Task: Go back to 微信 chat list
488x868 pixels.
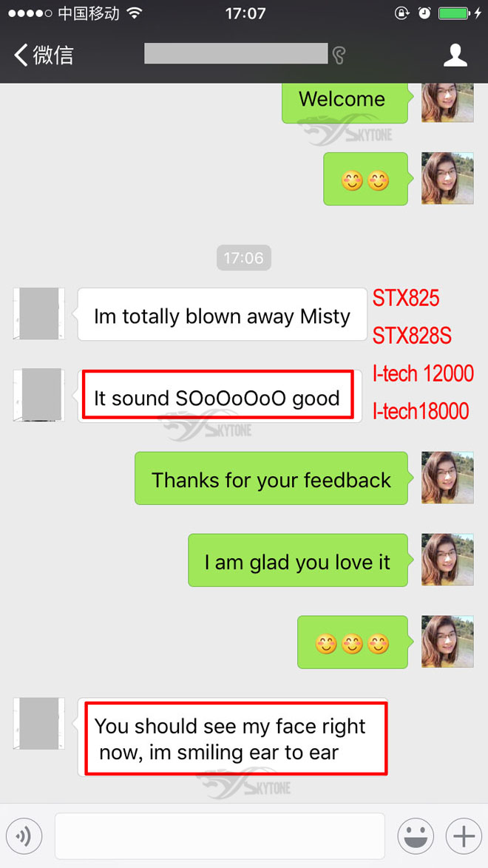Action: [44, 55]
